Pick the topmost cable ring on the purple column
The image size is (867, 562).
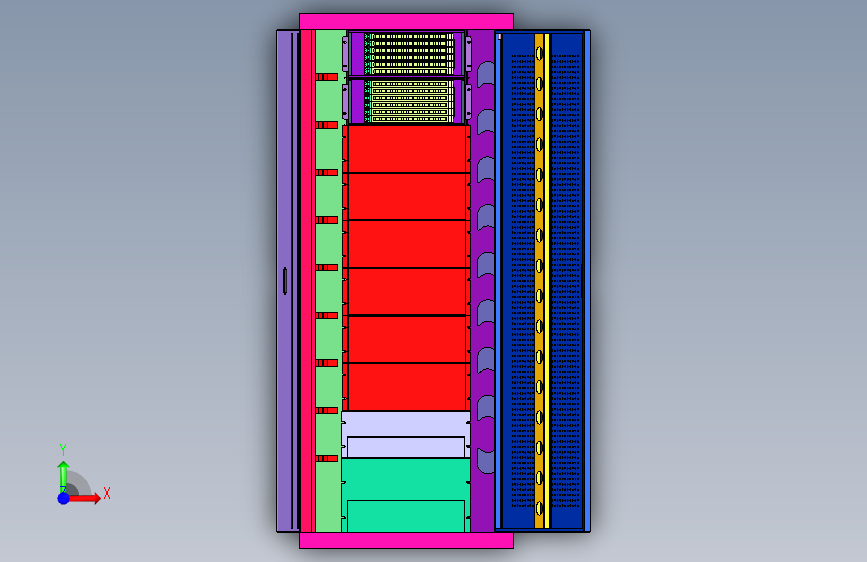tap(485, 74)
